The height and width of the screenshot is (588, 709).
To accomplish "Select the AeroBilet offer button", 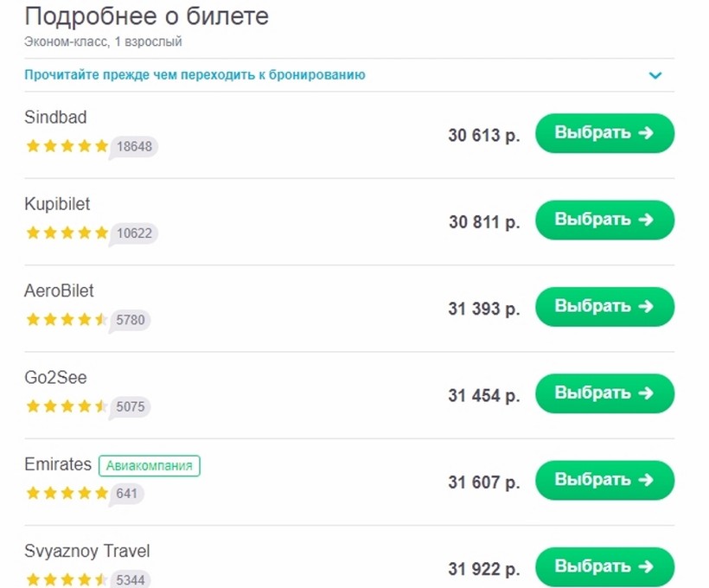I will pyautogui.click(x=604, y=306).
